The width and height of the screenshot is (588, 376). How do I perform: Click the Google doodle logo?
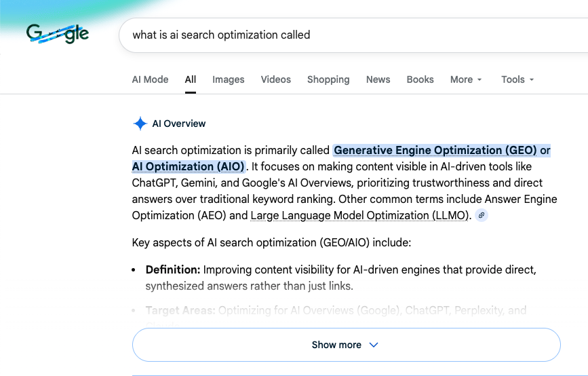pos(58,34)
